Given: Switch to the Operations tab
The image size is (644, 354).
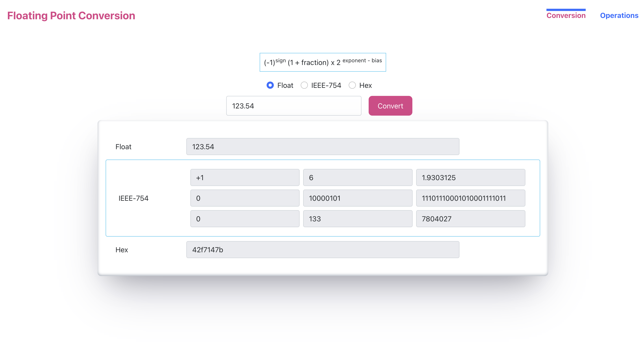Looking at the screenshot, I should point(619,15).
